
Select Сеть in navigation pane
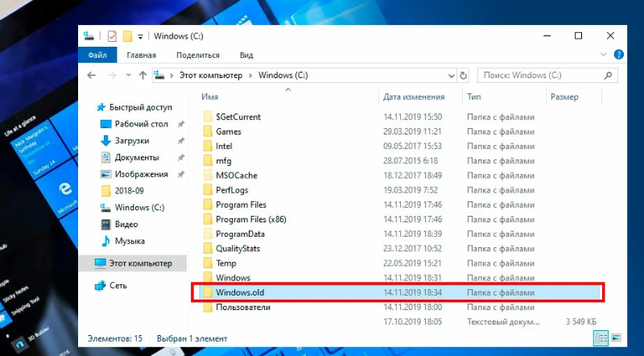pos(118,285)
